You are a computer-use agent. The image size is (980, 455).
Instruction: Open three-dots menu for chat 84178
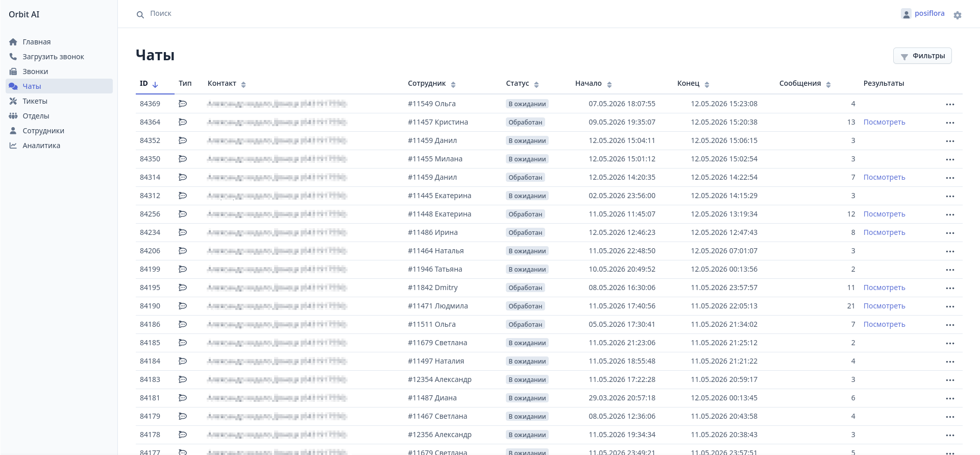(x=950, y=435)
